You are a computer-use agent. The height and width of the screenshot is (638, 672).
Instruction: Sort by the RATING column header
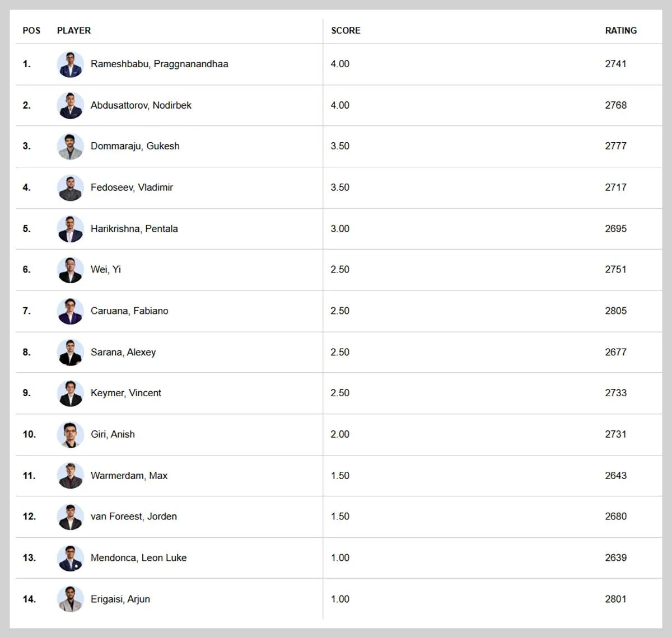(621, 31)
